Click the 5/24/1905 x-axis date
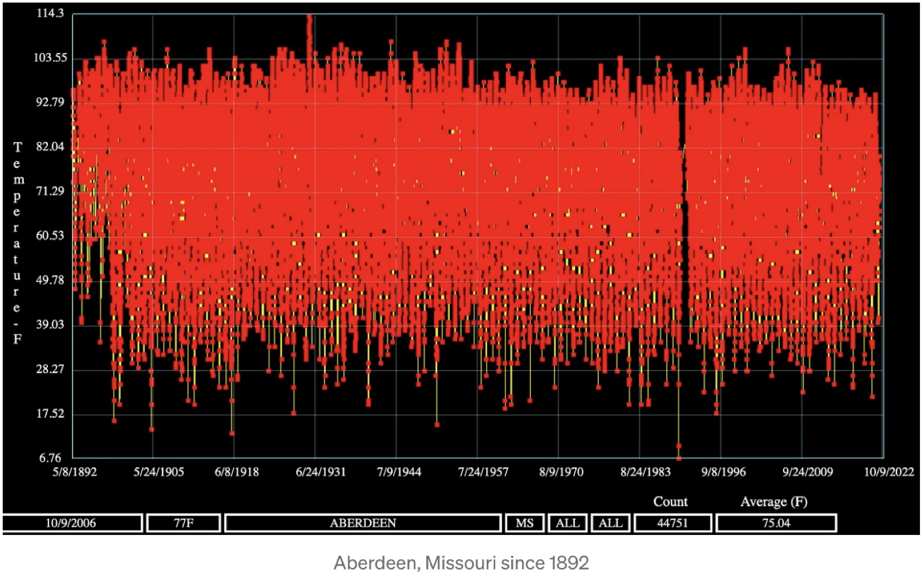The width and height of the screenshot is (924, 576). pyautogui.click(x=159, y=472)
